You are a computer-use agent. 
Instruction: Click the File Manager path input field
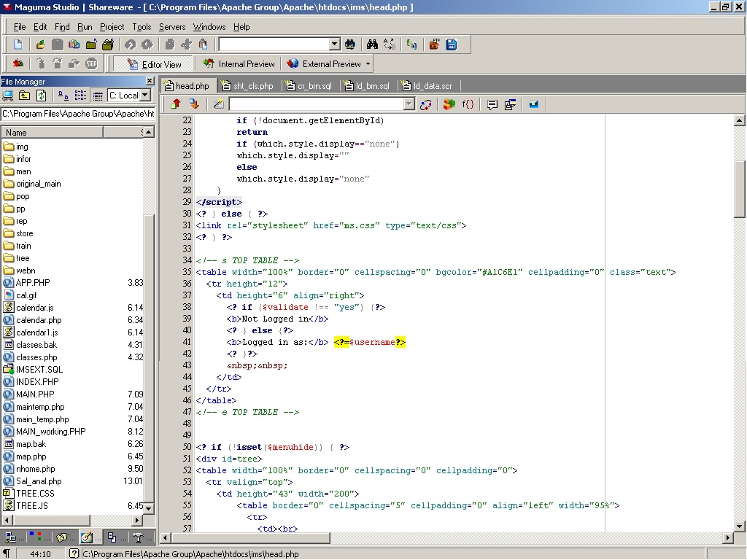[x=77, y=114]
